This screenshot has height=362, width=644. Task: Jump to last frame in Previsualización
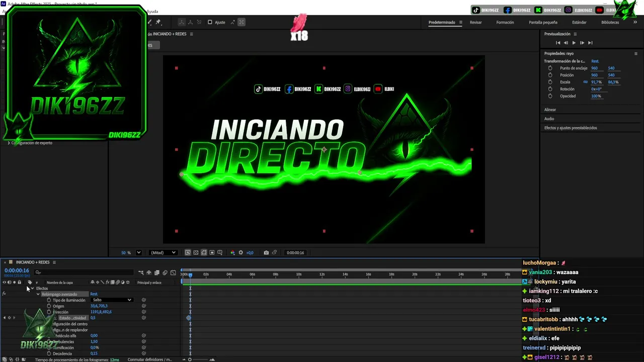(x=590, y=43)
